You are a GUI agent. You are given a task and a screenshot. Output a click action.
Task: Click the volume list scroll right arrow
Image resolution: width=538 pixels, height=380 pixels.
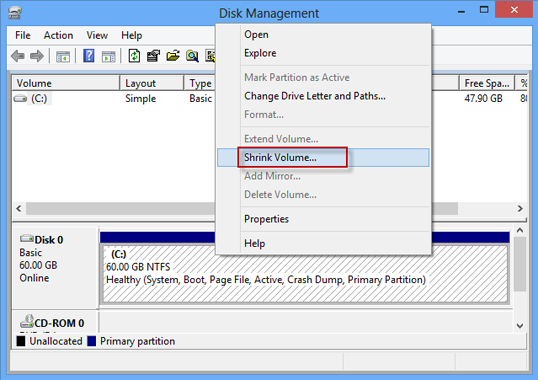pyautogui.click(x=520, y=209)
